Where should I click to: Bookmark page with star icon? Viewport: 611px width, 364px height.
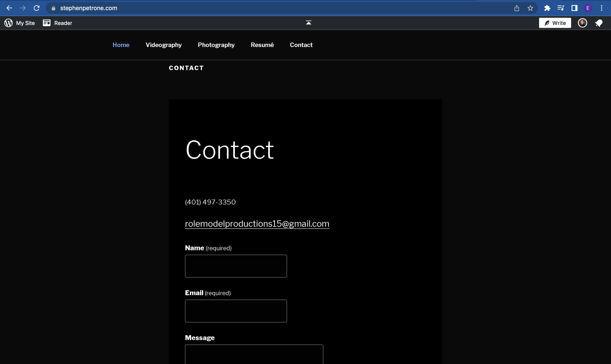(x=530, y=8)
